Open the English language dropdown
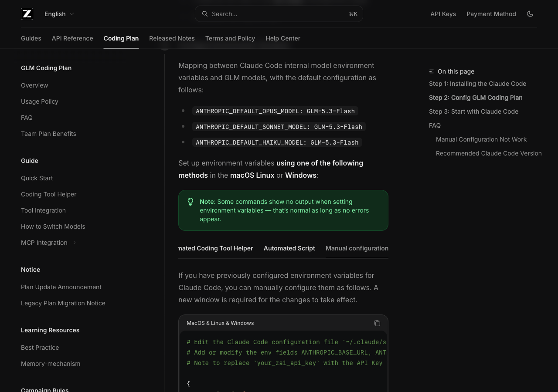 pyautogui.click(x=59, y=14)
